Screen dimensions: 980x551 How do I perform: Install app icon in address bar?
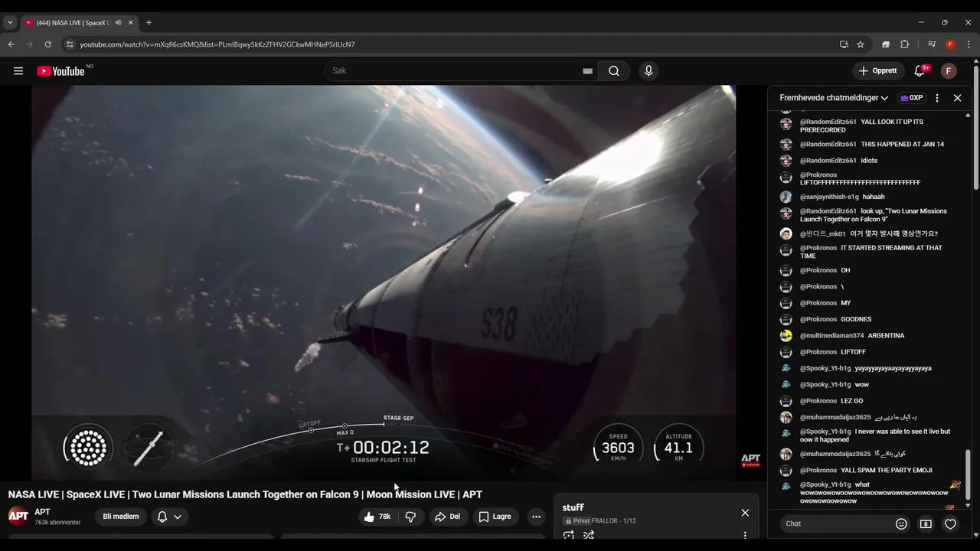pos(844,44)
